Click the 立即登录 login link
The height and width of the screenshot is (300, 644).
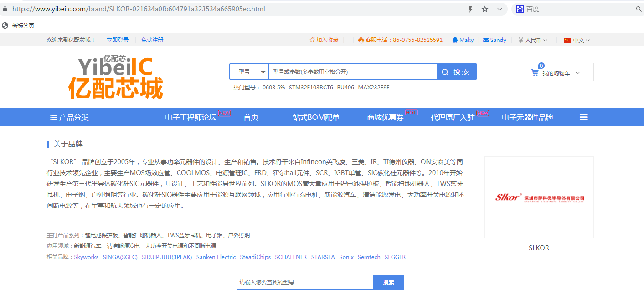pyautogui.click(x=118, y=40)
